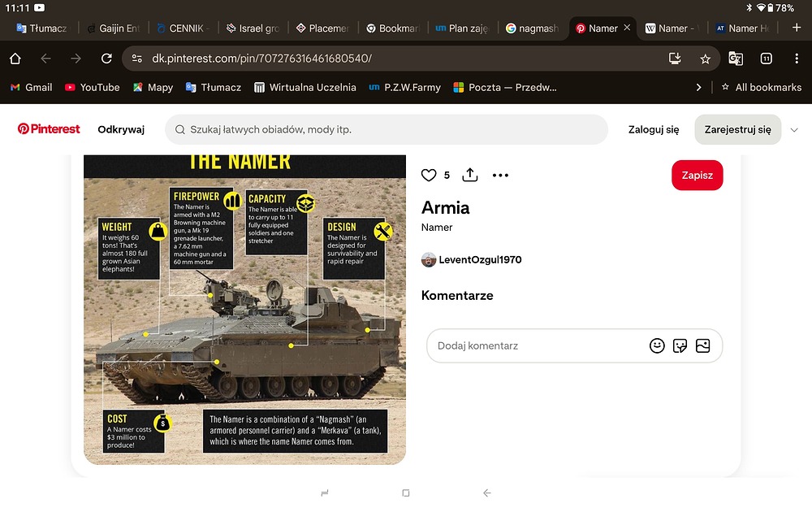Share the pin using the upload icon

[469, 175]
